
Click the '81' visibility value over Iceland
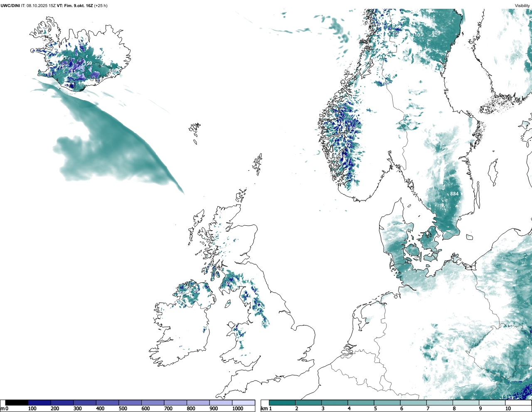coord(73,72)
